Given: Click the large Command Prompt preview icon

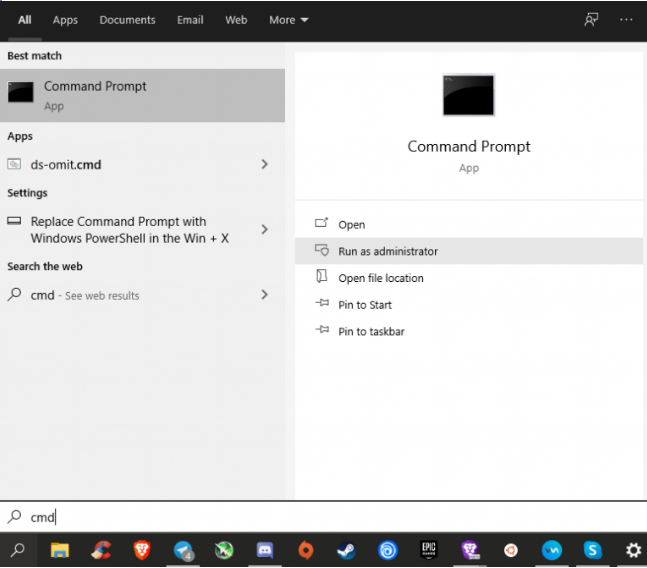Looking at the screenshot, I should [468, 95].
